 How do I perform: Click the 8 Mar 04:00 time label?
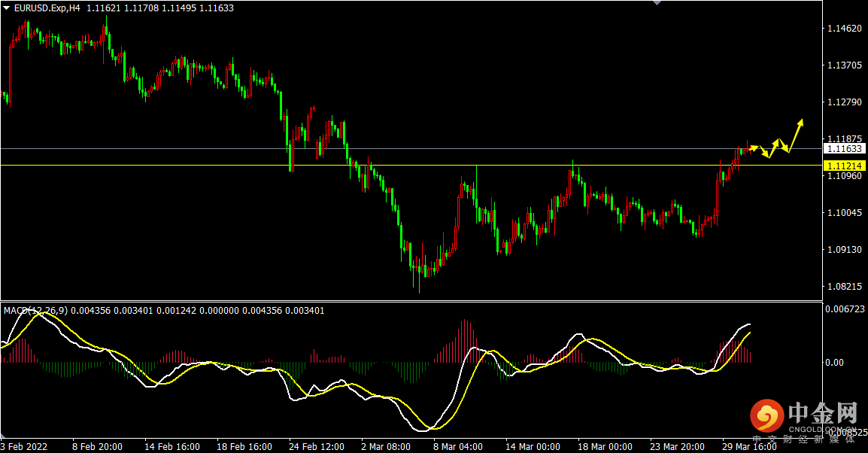pos(458,446)
